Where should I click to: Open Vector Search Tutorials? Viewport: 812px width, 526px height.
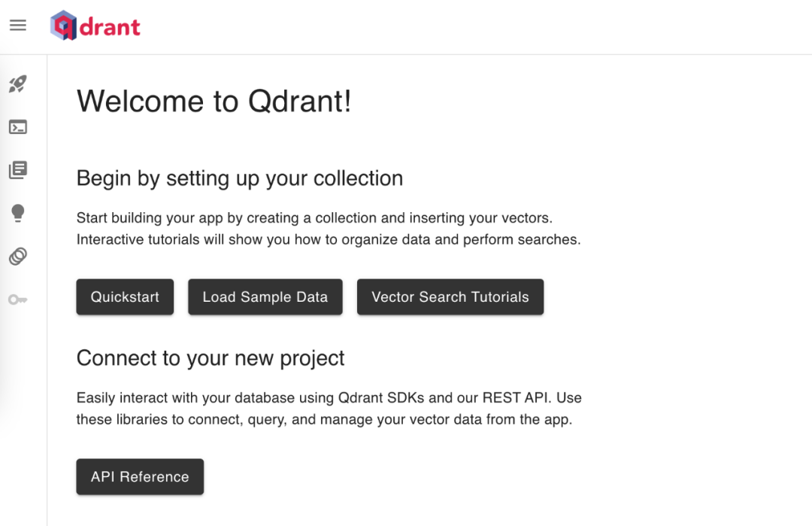coord(450,297)
